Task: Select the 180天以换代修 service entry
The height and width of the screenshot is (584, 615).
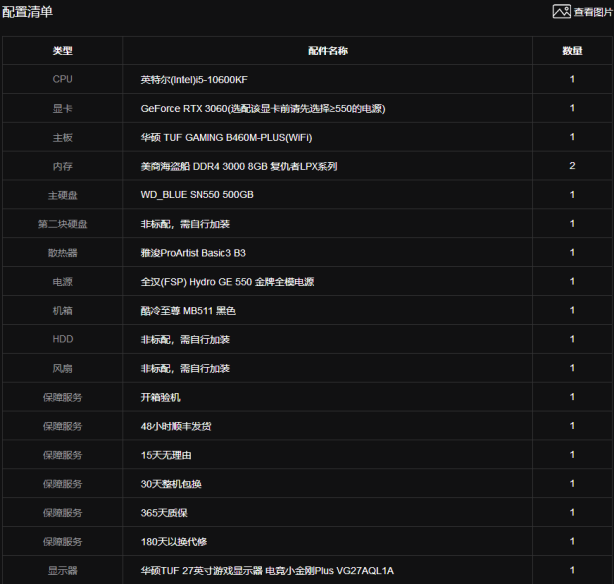Action: 173,542
